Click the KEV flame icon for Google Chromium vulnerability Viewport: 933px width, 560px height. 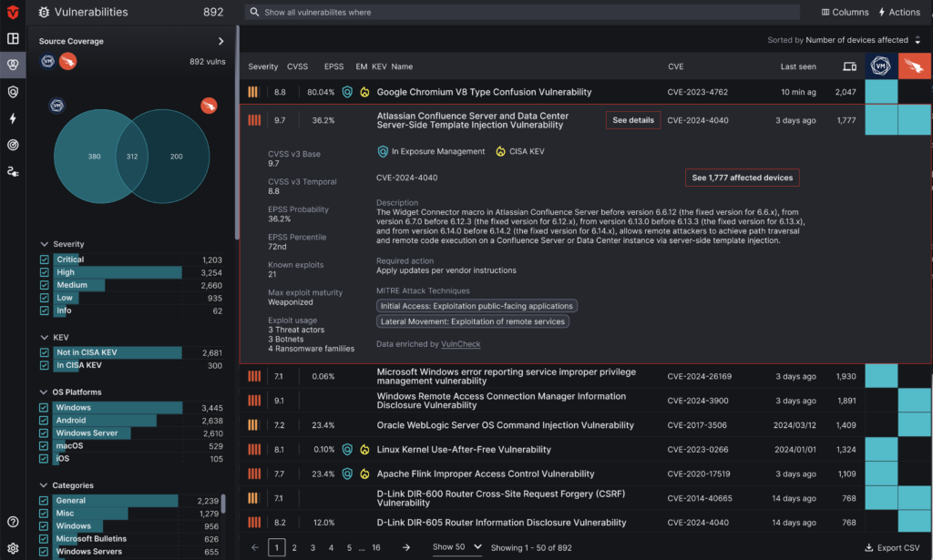tap(365, 92)
